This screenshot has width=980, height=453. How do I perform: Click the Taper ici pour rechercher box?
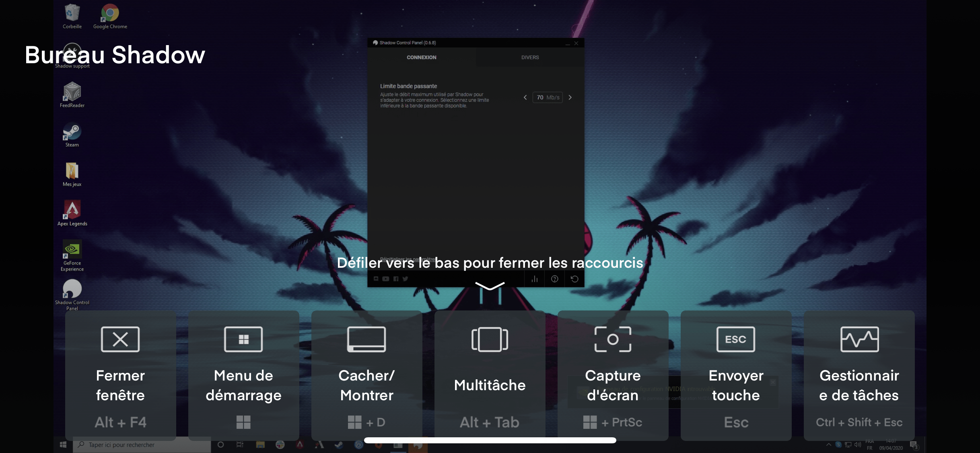pos(142,445)
